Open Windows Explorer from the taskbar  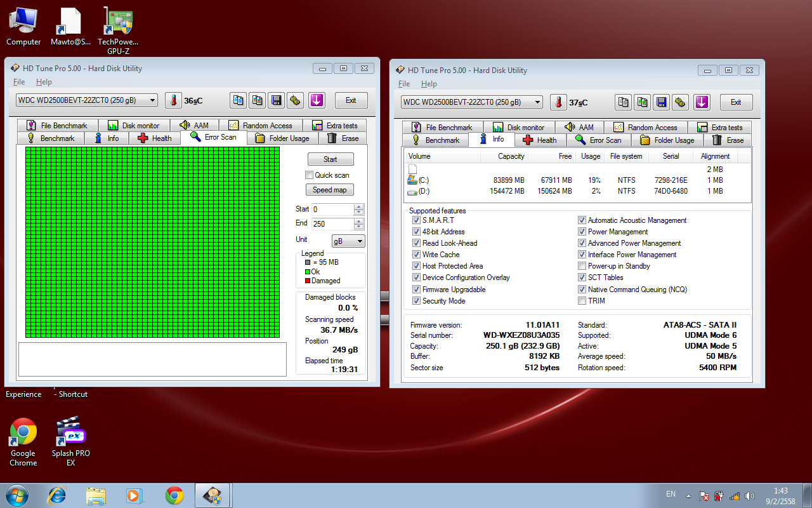point(96,495)
